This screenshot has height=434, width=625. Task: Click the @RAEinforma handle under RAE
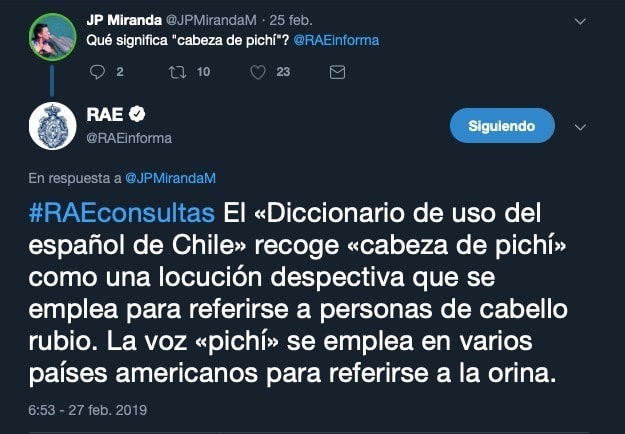click(128, 138)
